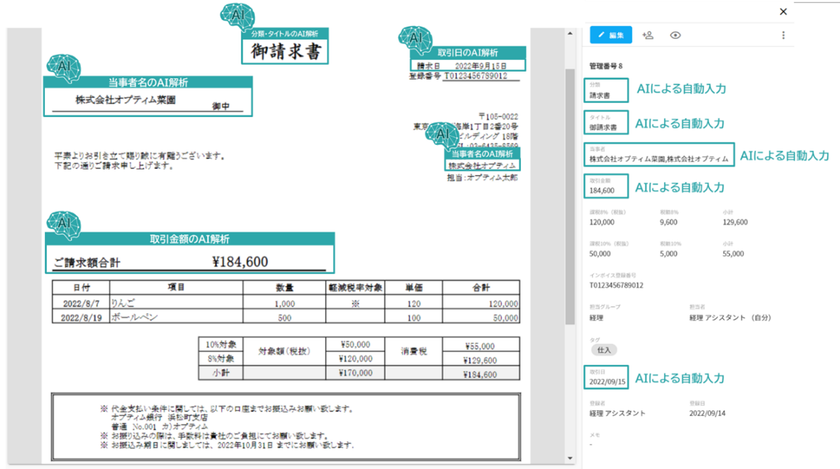Click the 仕入 tag chip
Viewport: 840px width, 469px height.
pos(604,350)
